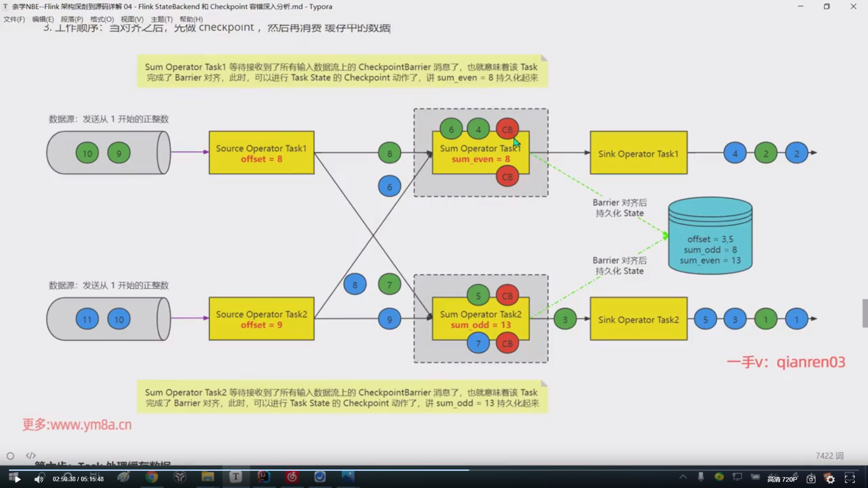Open the 格式(O) menu
This screenshot has height=488, width=868.
tap(102, 19)
